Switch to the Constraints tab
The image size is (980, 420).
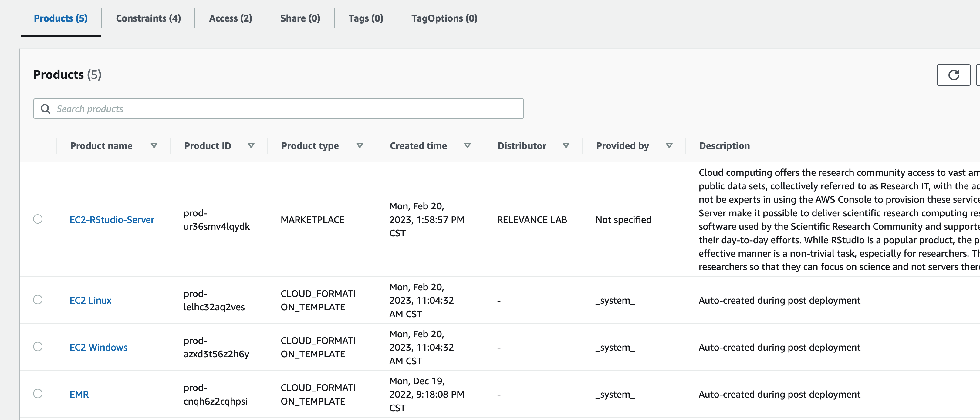[x=148, y=18]
